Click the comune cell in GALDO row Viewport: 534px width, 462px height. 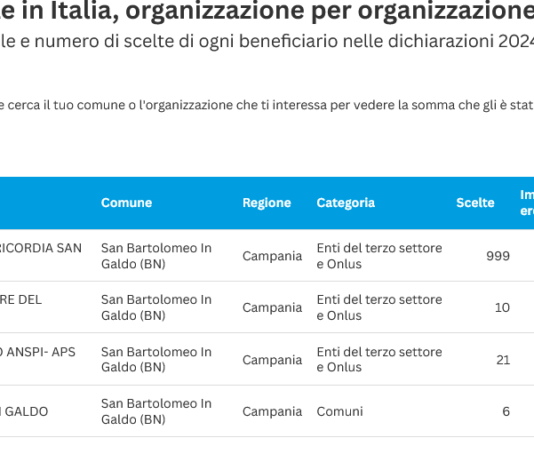[x=156, y=412]
